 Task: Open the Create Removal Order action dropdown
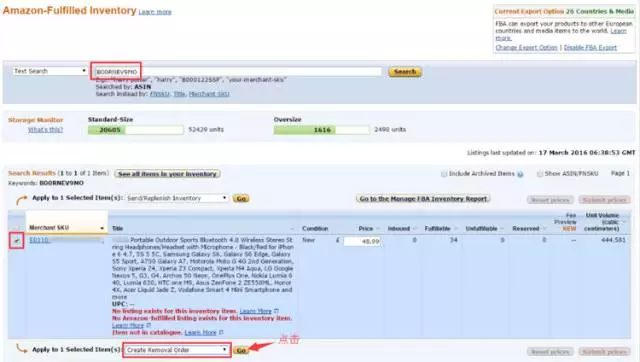[x=176, y=350]
